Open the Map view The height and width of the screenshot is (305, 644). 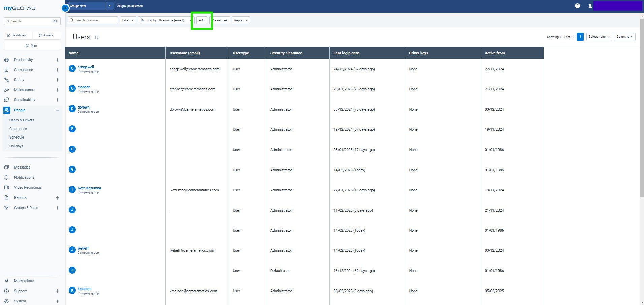coord(32,45)
